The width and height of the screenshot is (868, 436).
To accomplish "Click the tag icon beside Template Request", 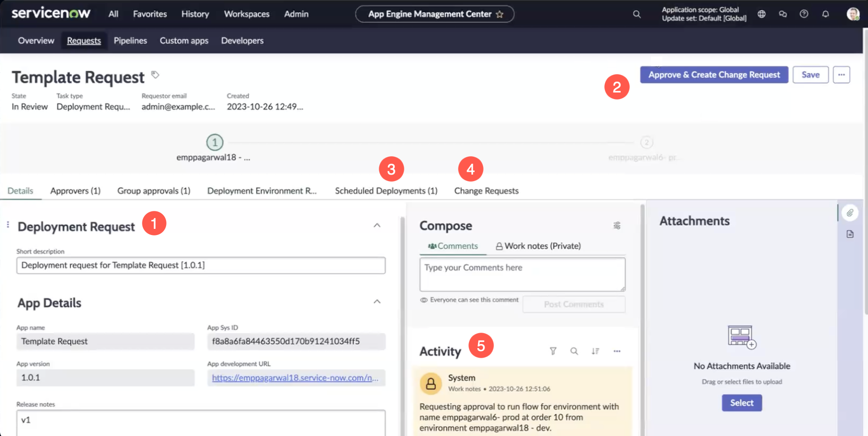I will pos(155,75).
